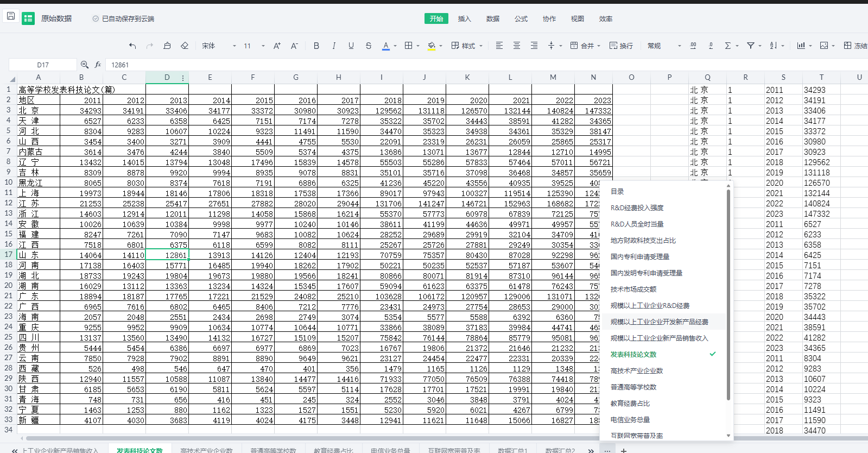Expand the 合并 merge dropdown arrow

(599, 46)
